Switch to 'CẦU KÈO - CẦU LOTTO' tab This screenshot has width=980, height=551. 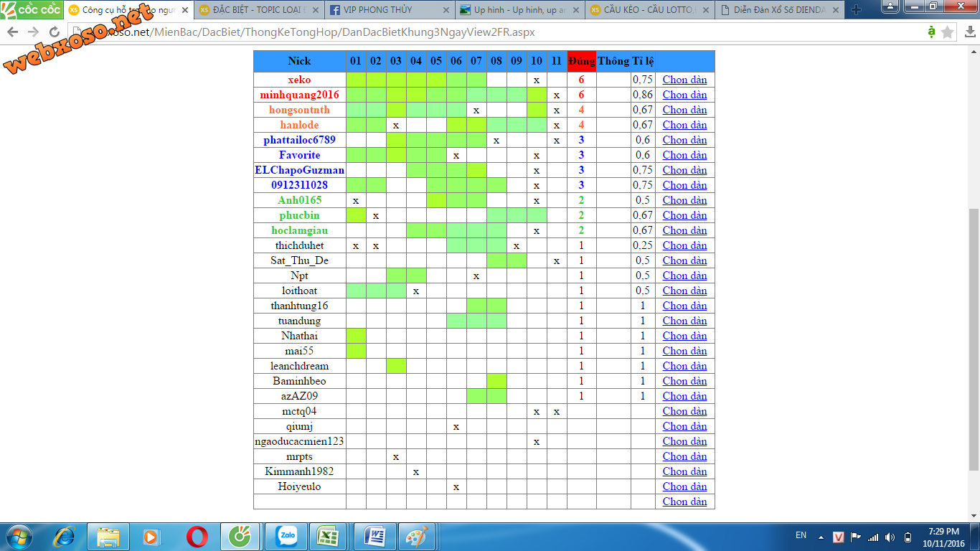[x=649, y=10]
